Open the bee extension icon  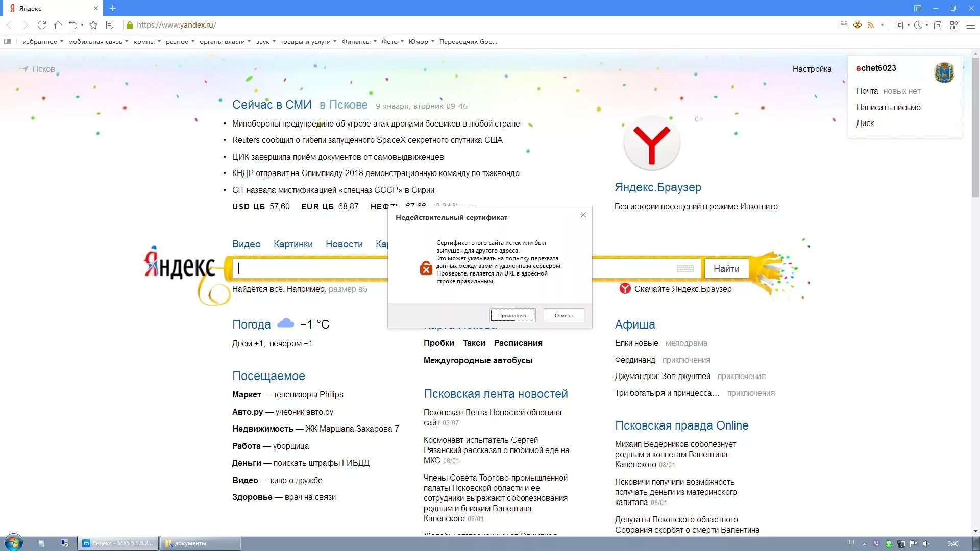[857, 25]
